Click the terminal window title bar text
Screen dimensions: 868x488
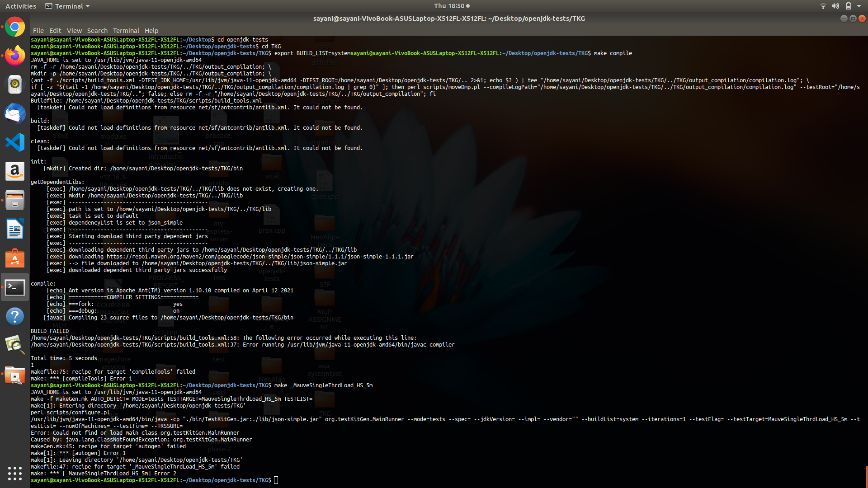click(x=449, y=19)
